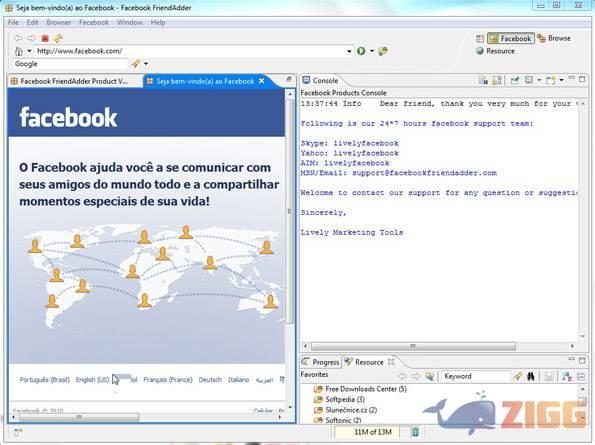Open the Edit menu
The height and width of the screenshot is (445, 595).
point(32,22)
